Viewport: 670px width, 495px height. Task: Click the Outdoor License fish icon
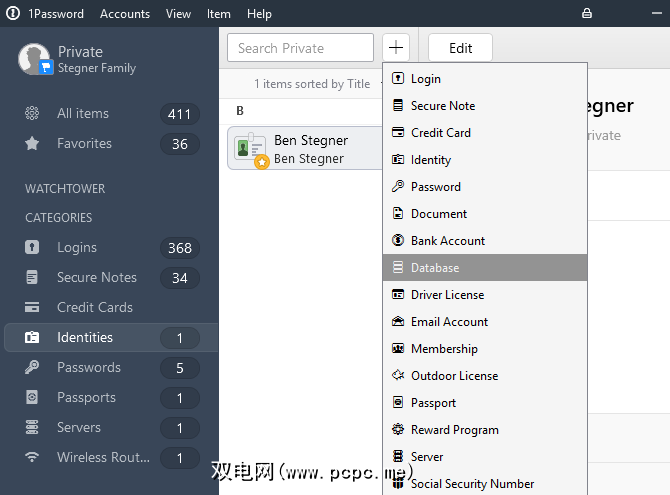pos(398,375)
